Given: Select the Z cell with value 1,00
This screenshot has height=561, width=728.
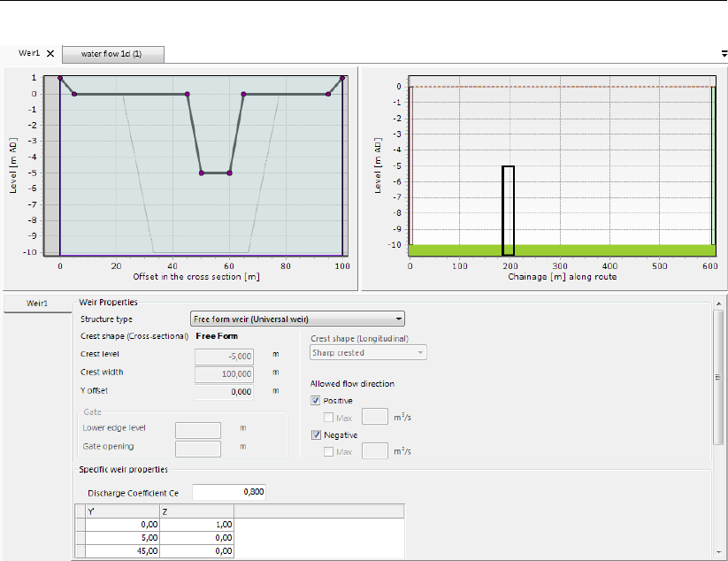Looking at the screenshot, I should pyautogui.click(x=197, y=525).
